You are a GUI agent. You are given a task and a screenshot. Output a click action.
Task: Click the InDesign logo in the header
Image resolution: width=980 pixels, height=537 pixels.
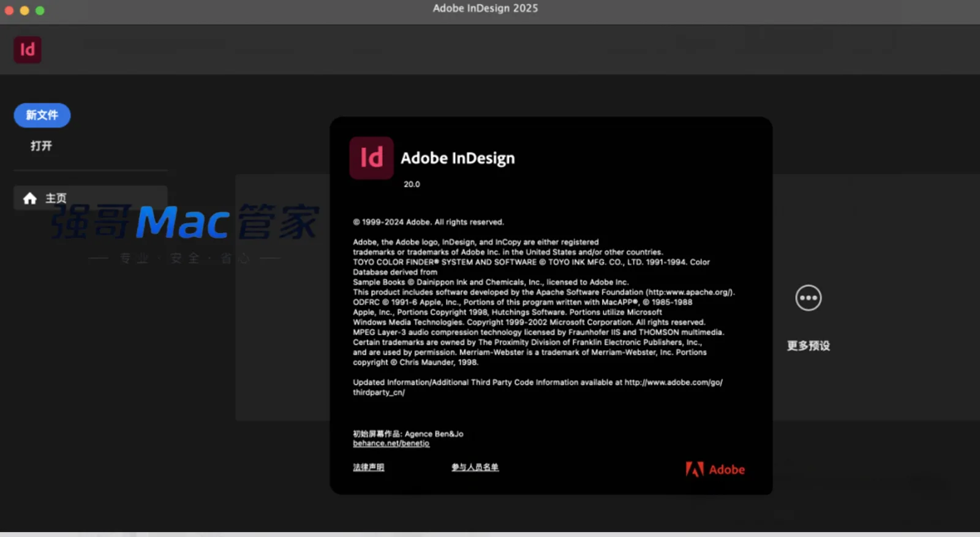pos(28,50)
